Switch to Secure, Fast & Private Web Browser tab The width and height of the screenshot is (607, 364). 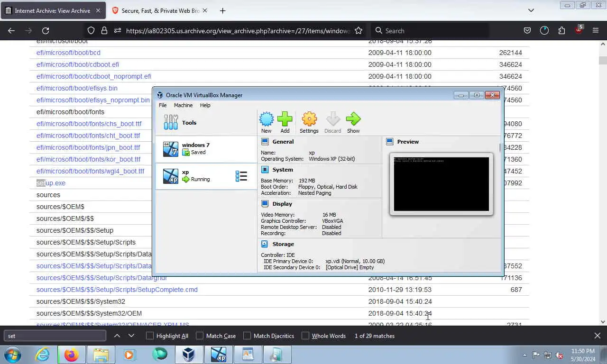[x=160, y=10]
